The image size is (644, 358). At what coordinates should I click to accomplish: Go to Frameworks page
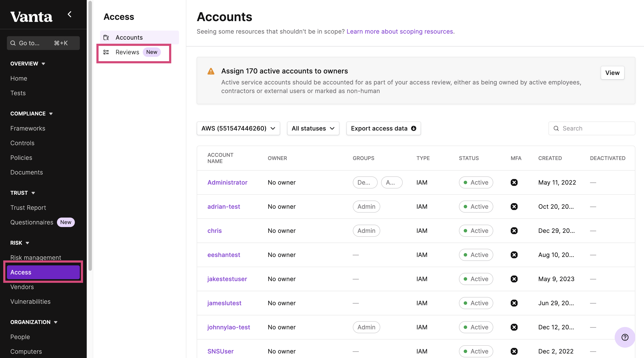point(28,128)
